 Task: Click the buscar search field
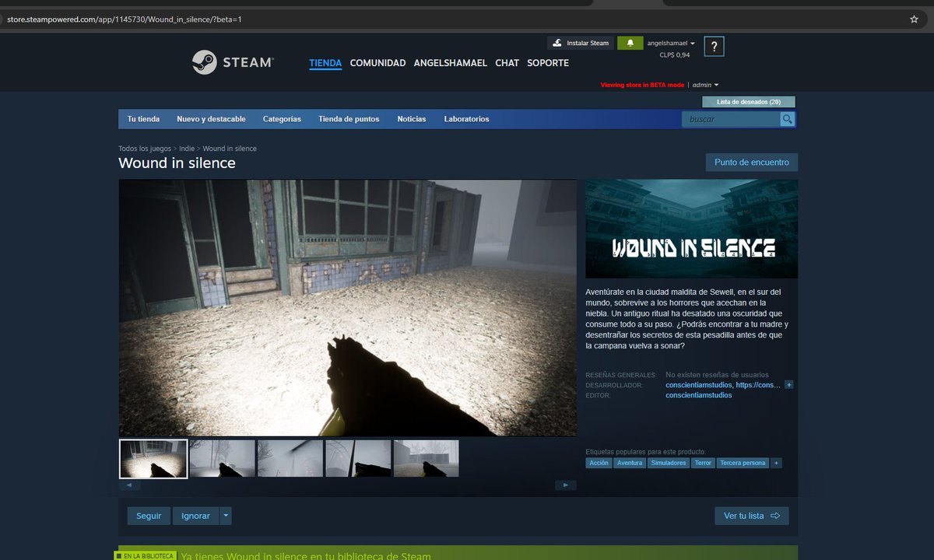click(731, 119)
